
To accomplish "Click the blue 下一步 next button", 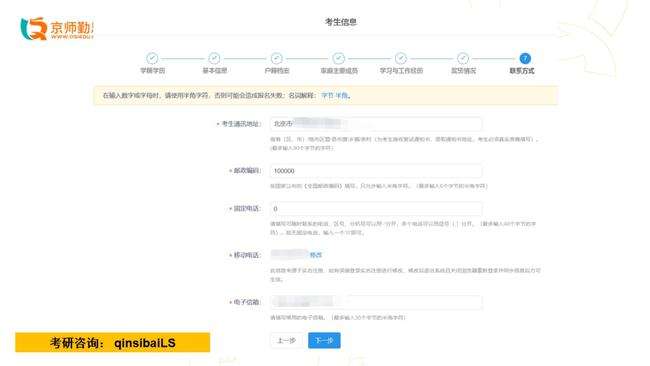I will [324, 340].
